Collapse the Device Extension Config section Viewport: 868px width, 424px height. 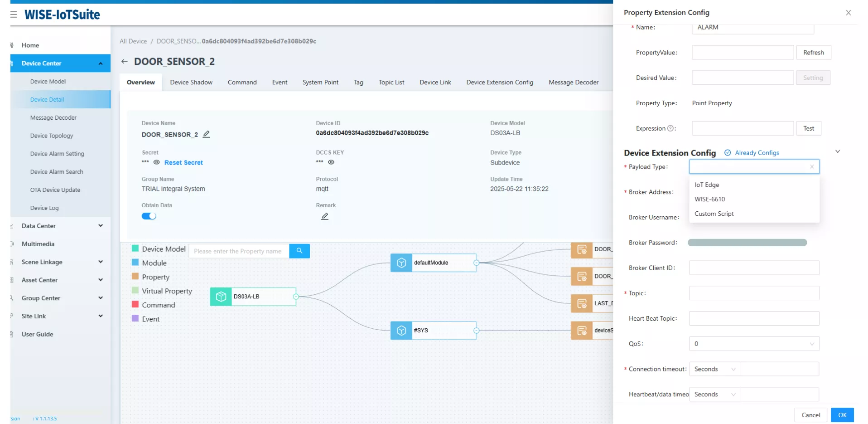tap(838, 151)
